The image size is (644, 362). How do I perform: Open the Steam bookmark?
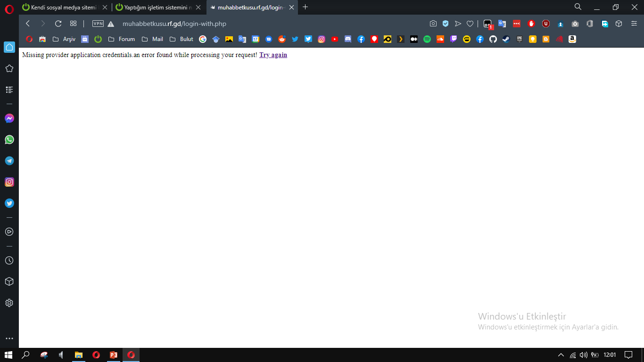(506, 39)
